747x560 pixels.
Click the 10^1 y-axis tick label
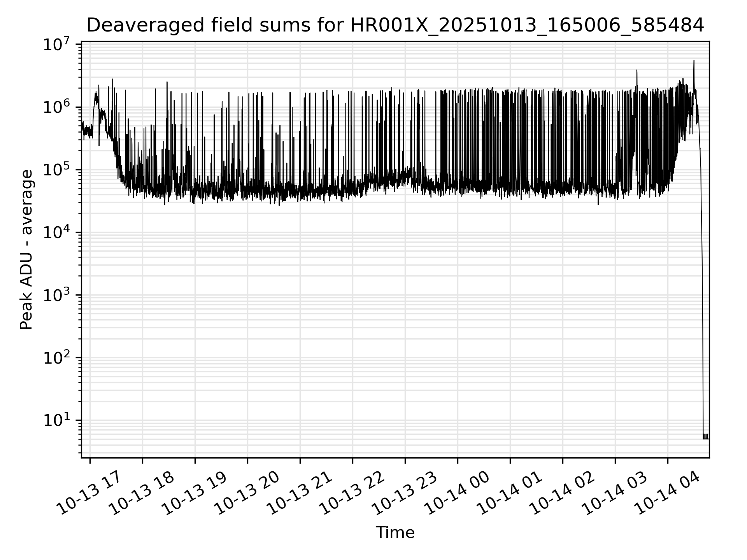point(56,420)
